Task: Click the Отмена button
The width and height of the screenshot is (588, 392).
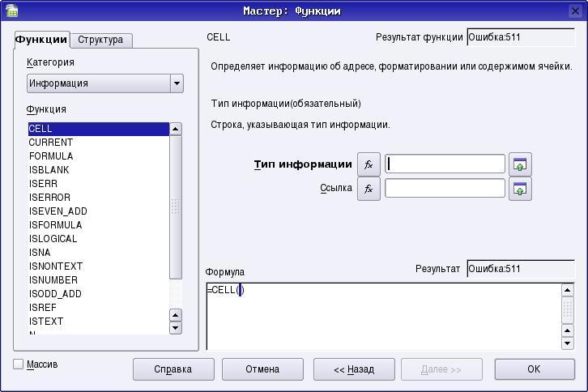Action: tap(262, 369)
